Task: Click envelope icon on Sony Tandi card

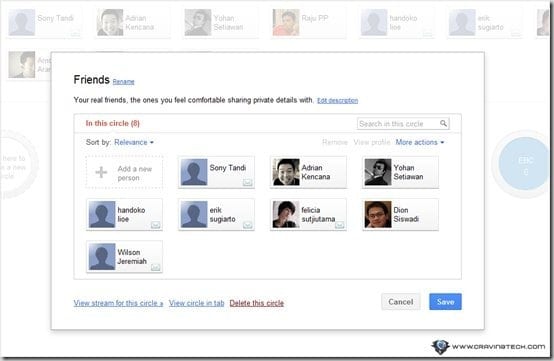Action: tap(247, 183)
